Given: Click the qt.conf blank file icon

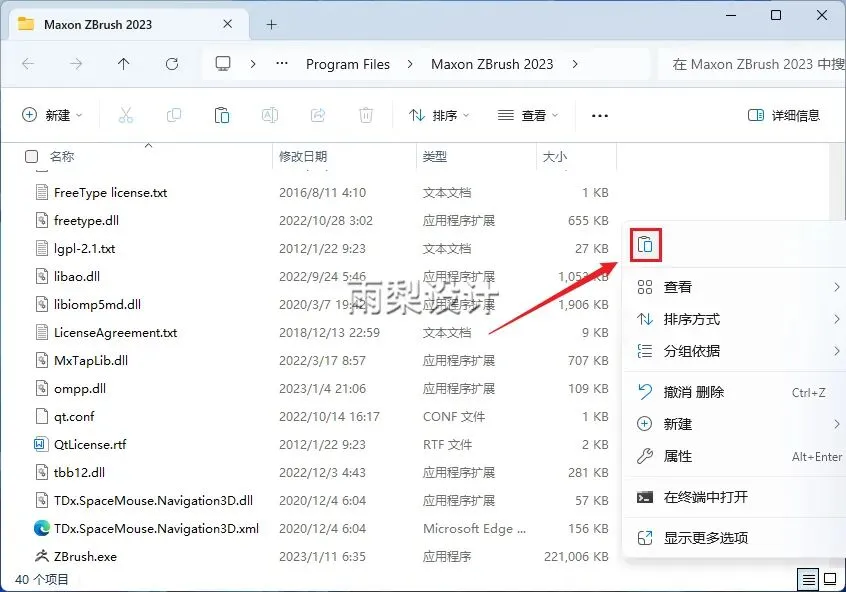Looking at the screenshot, I should (42, 416).
